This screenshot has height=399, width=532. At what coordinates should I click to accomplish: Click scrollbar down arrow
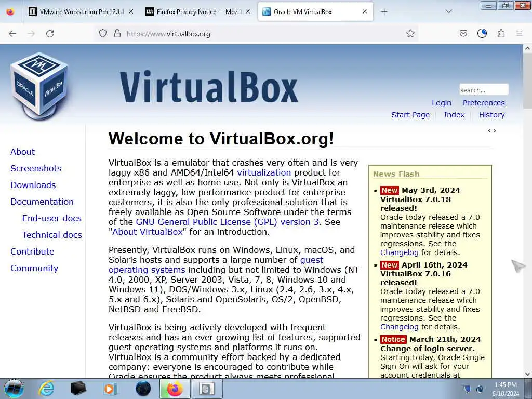(527, 374)
